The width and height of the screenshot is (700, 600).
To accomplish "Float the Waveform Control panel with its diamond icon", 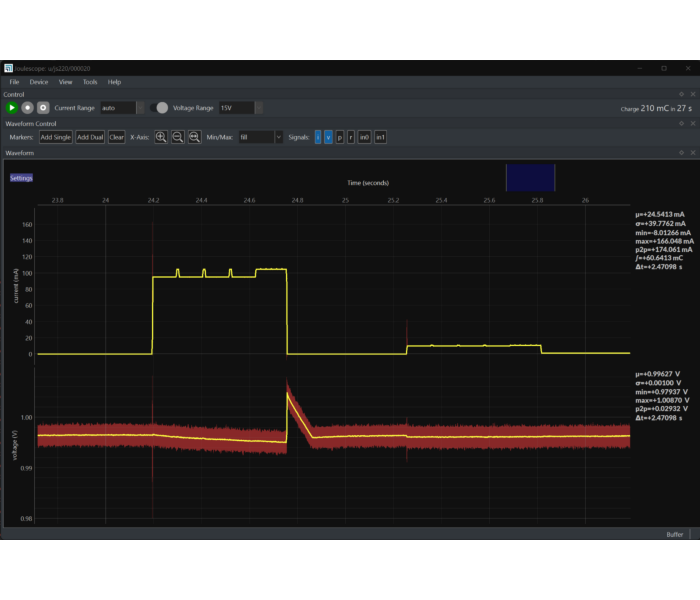I will click(681, 123).
